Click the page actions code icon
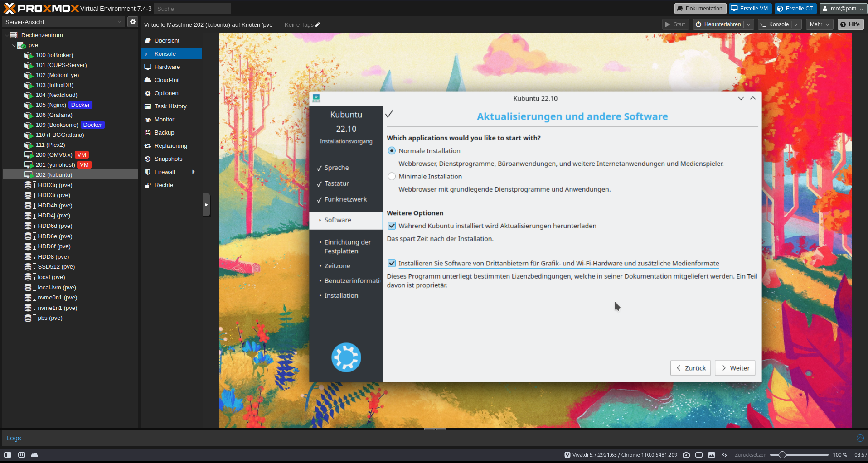 pos(724,455)
